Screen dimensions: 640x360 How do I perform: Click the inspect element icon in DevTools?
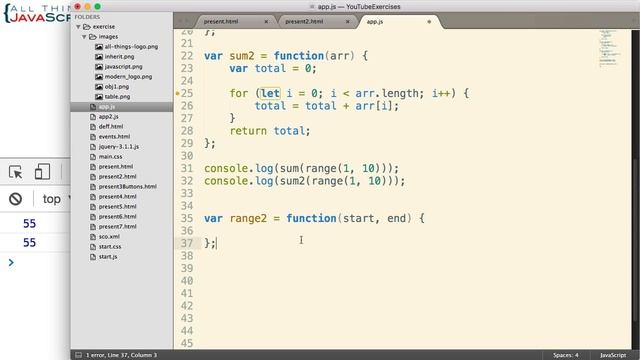16,172
